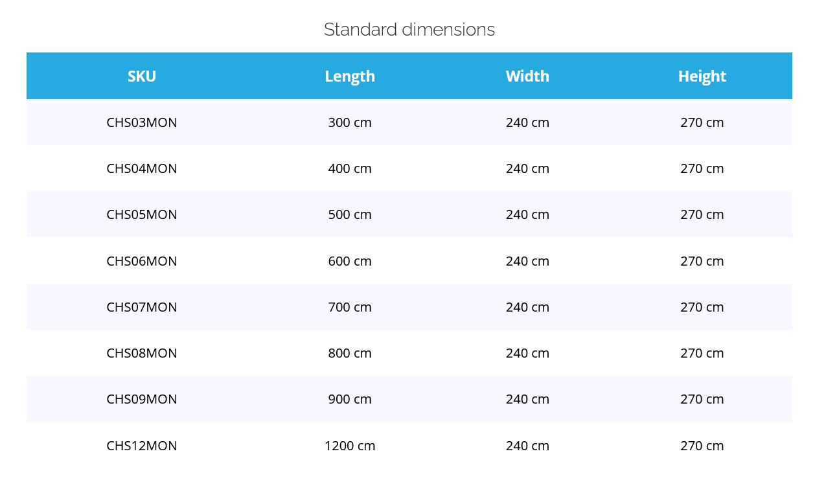Image resolution: width=815 pixels, height=504 pixels.
Task: Click the Height column header
Action: (x=702, y=76)
